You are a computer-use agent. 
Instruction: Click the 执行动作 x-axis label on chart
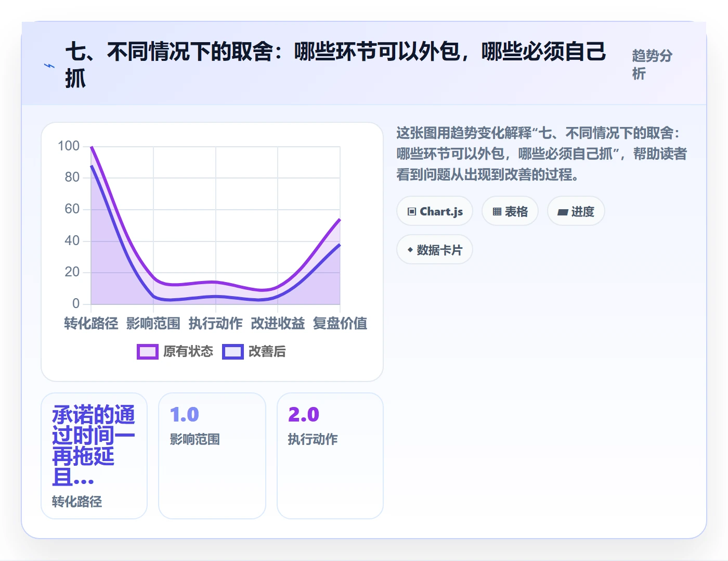tap(216, 324)
